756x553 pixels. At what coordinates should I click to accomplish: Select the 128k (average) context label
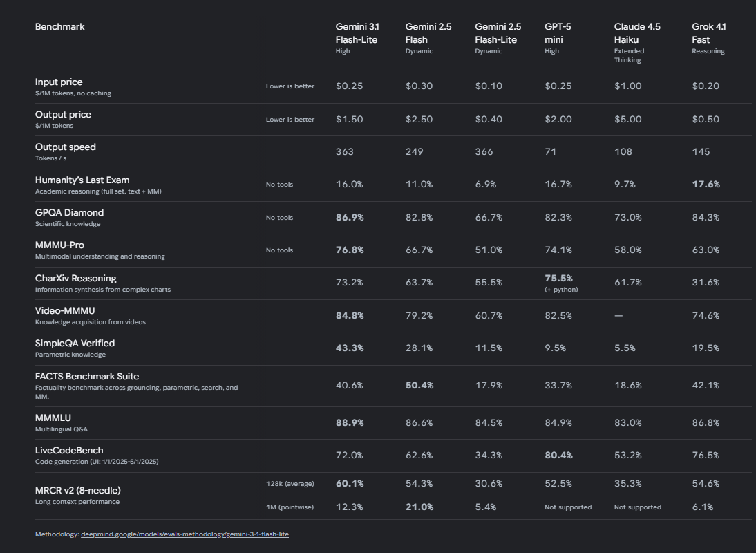point(290,483)
